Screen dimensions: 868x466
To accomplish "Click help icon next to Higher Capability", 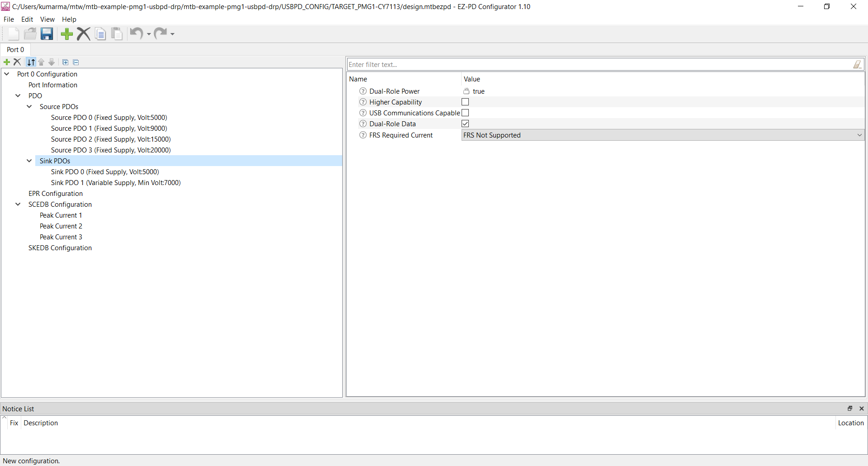I will (x=363, y=102).
